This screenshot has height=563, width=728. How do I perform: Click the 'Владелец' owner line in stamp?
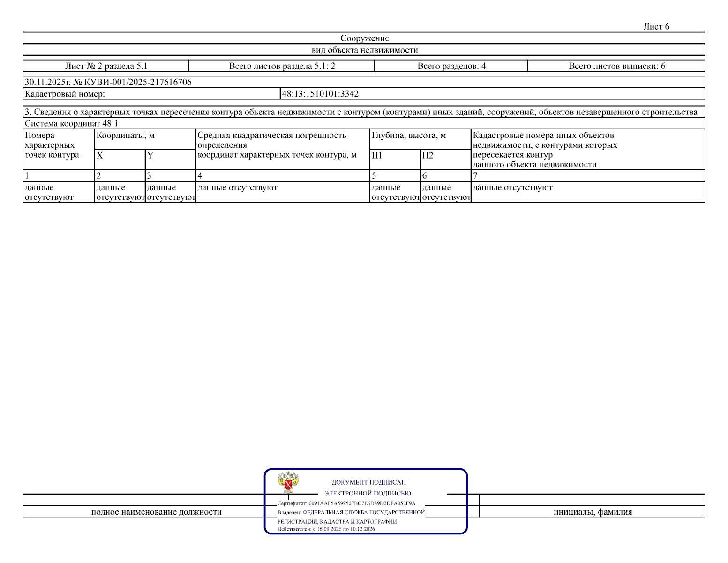351,513
